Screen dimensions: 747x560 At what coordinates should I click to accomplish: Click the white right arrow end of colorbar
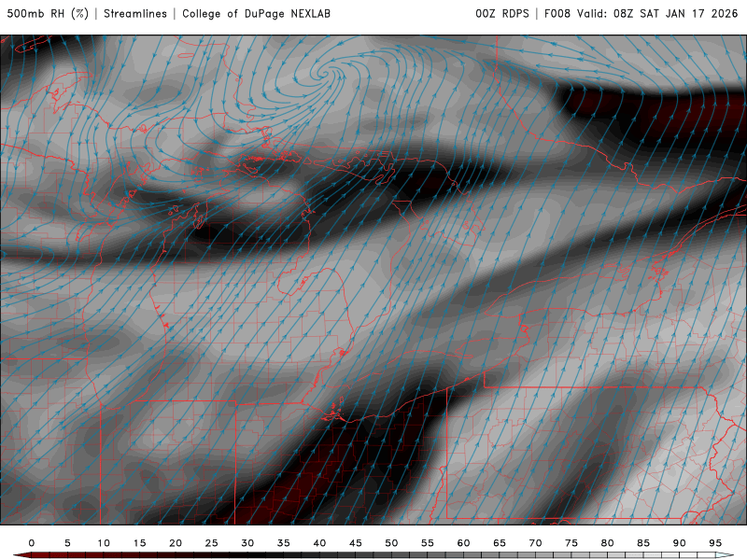point(725,555)
